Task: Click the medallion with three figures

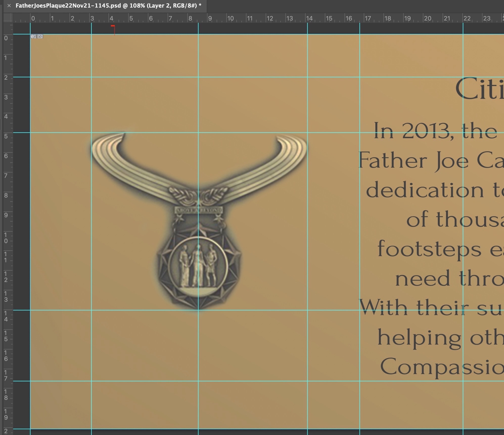Action: [x=198, y=267]
